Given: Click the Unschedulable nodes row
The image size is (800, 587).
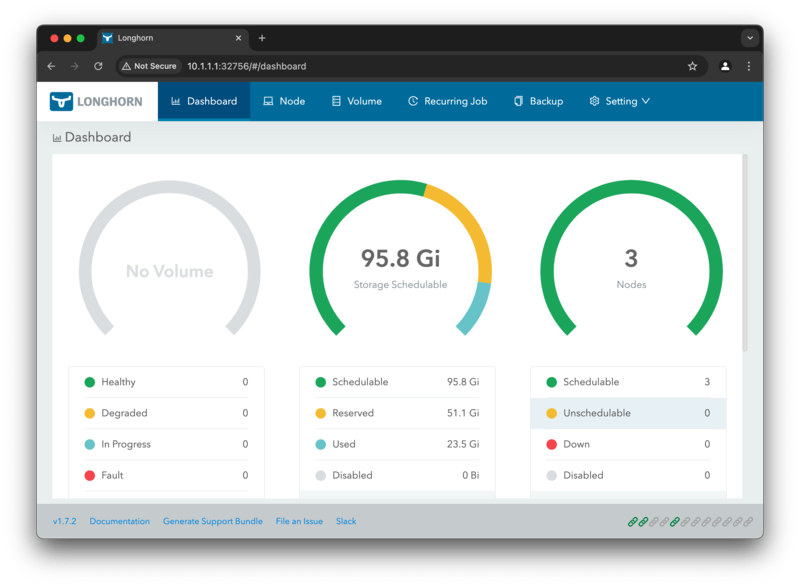Looking at the screenshot, I should click(628, 413).
